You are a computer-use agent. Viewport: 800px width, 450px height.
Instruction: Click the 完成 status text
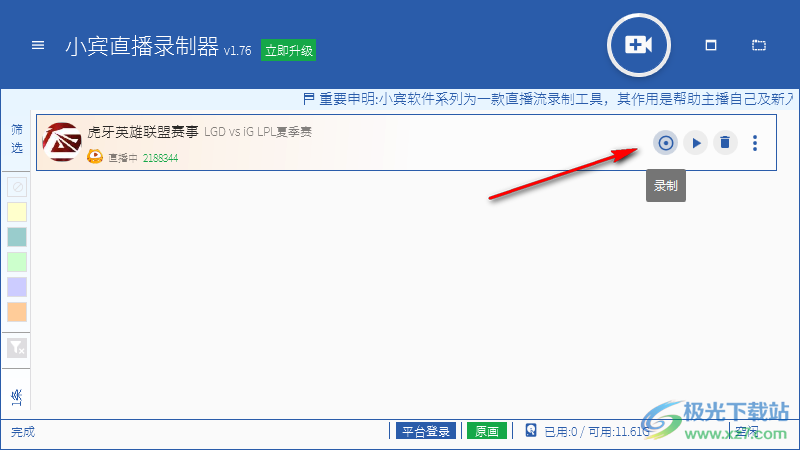[23, 432]
